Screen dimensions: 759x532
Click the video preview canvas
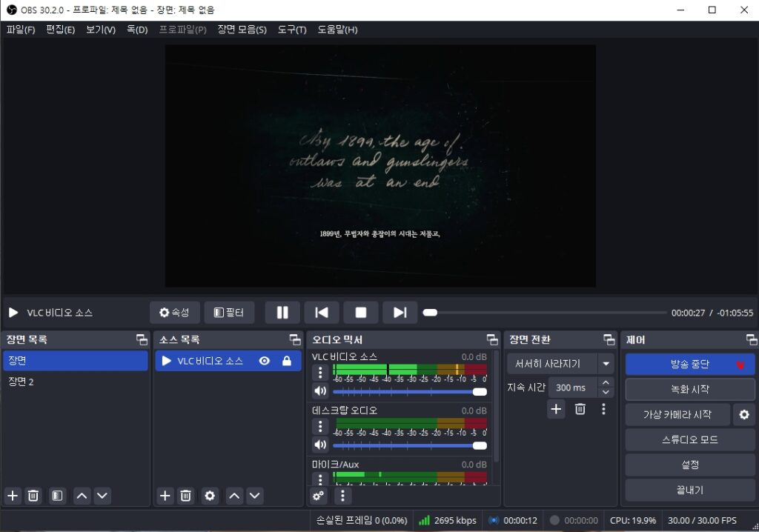[380, 166]
